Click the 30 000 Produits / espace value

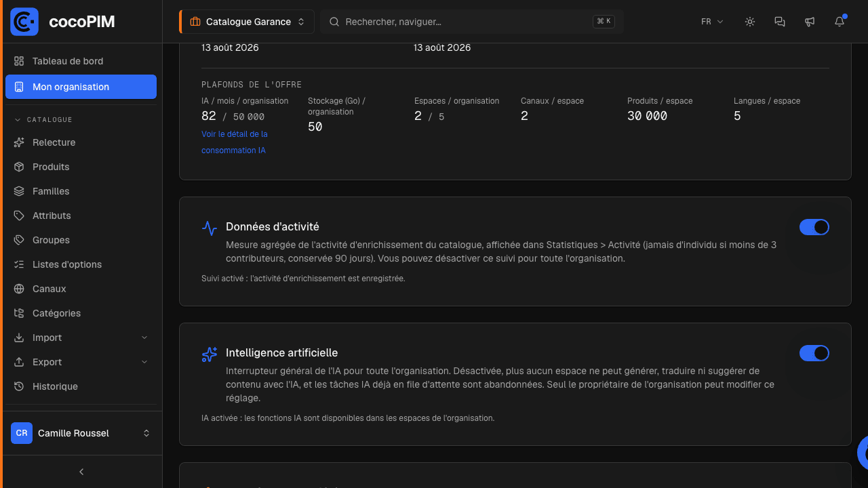[647, 116]
